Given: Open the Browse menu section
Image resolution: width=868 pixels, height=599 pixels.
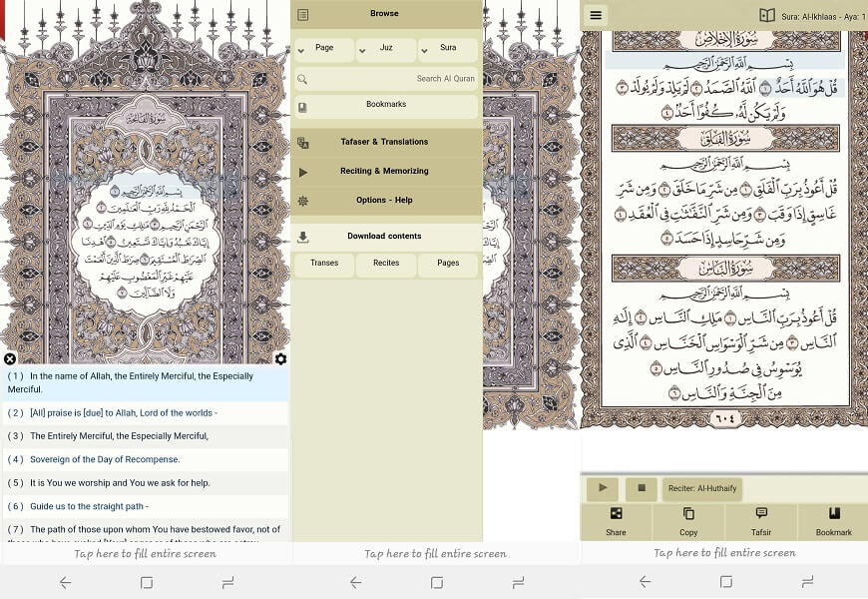Looking at the screenshot, I should tap(386, 14).
